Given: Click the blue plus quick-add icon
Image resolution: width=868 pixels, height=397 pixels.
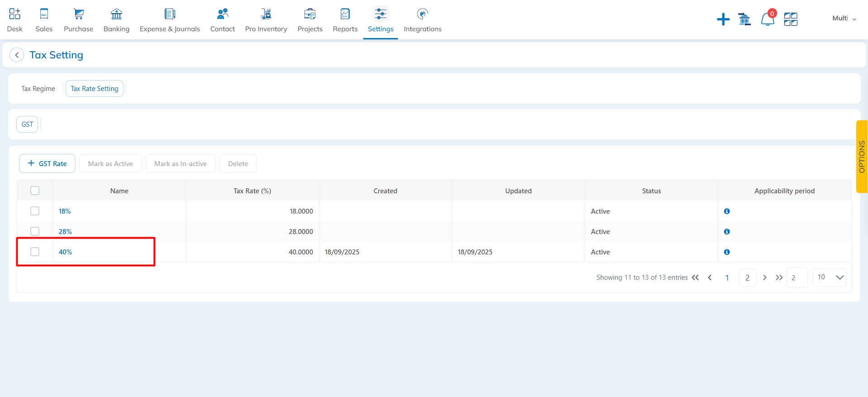Looking at the screenshot, I should 723,19.
